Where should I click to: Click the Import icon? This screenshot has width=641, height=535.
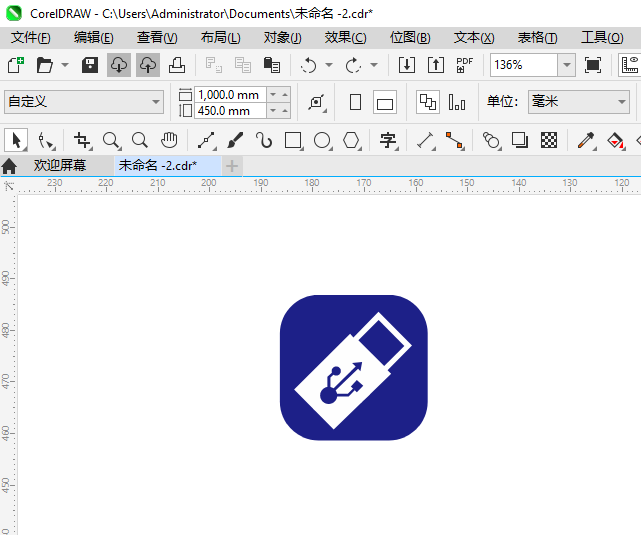click(407, 65)
